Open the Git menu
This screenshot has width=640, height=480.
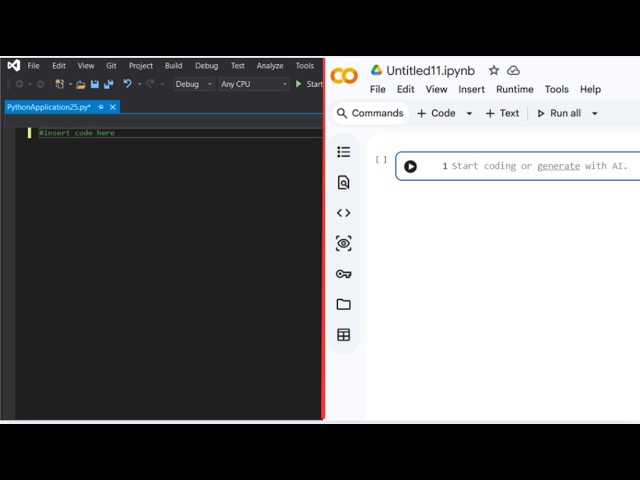(x=111, y=66)
